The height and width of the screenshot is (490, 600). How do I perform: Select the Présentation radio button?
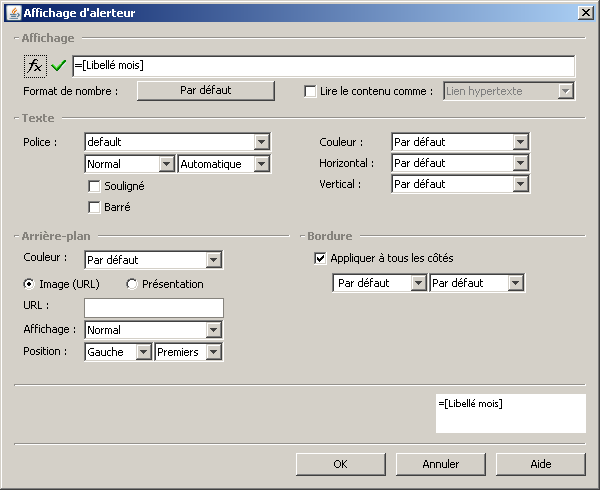[x=132, y=284]
